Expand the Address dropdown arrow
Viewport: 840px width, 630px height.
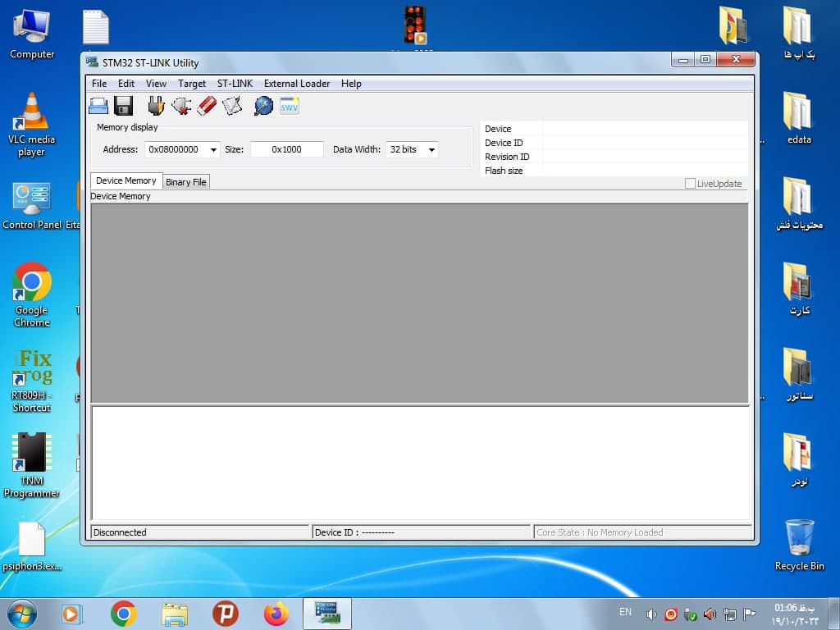(x=213, y=149)
